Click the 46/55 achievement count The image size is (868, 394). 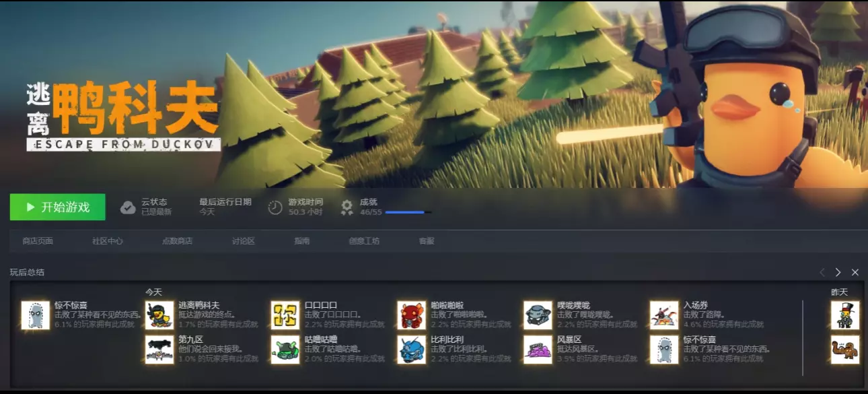pyautogui.click(x=371, y=211)
